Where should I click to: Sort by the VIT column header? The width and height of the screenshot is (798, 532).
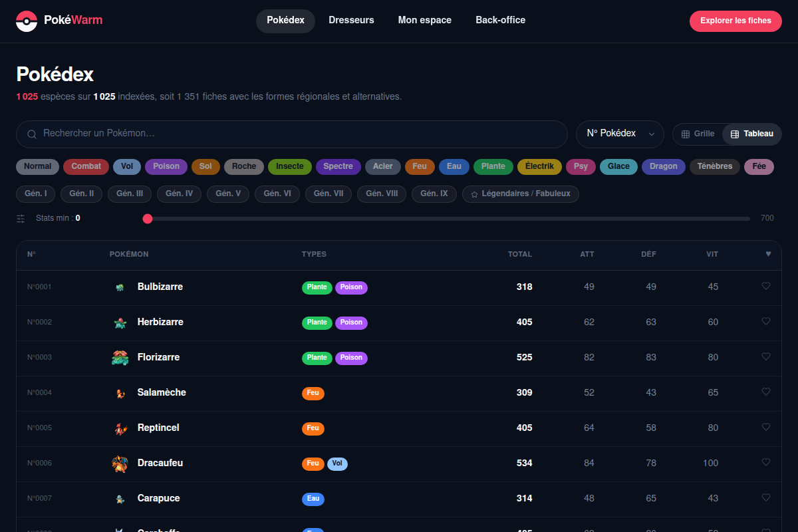[712, 254]
